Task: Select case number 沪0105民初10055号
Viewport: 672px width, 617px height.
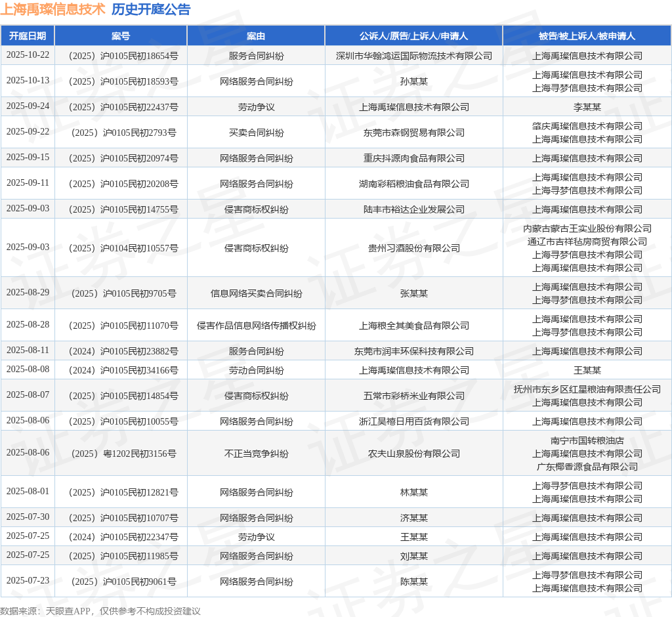Action: point(123,422)
